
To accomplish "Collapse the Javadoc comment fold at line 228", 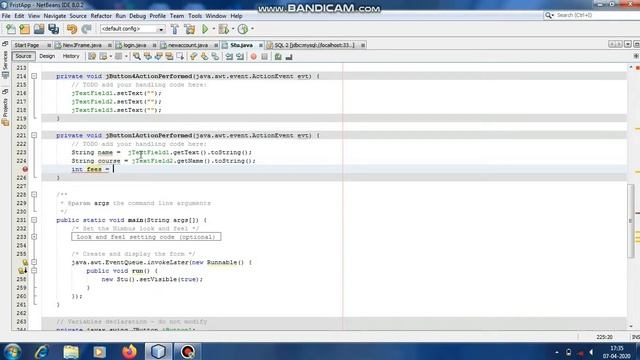I will point(34,195).
